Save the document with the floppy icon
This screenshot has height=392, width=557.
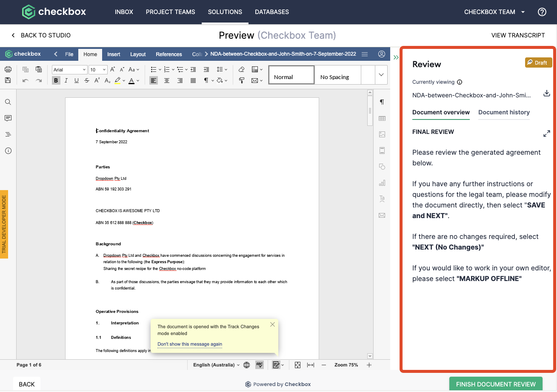coord(8,80)
